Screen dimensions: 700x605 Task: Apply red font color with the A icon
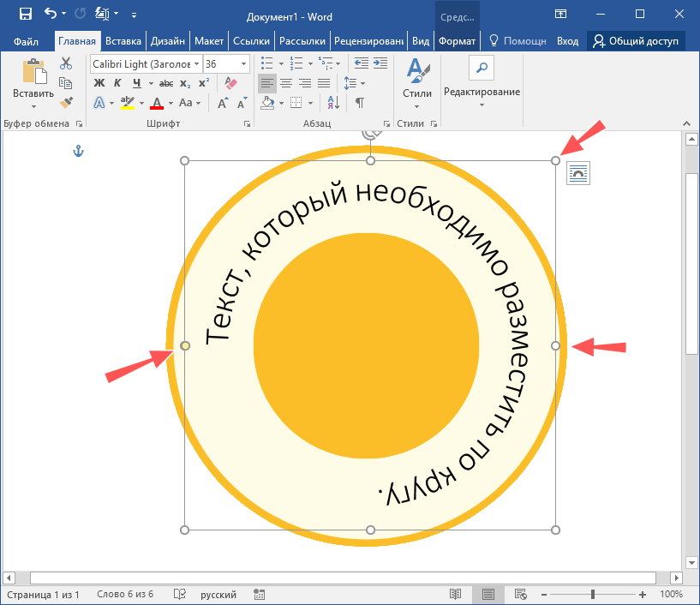tap(157, 103)
